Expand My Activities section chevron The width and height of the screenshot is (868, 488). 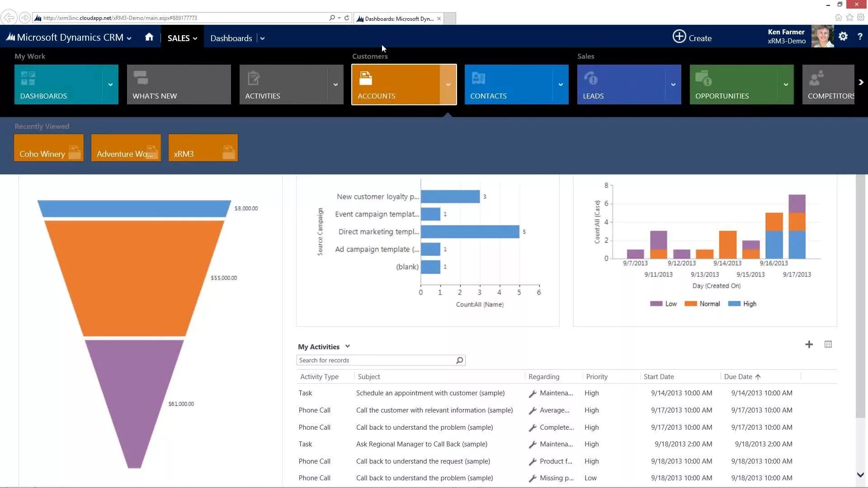[348, 346]
